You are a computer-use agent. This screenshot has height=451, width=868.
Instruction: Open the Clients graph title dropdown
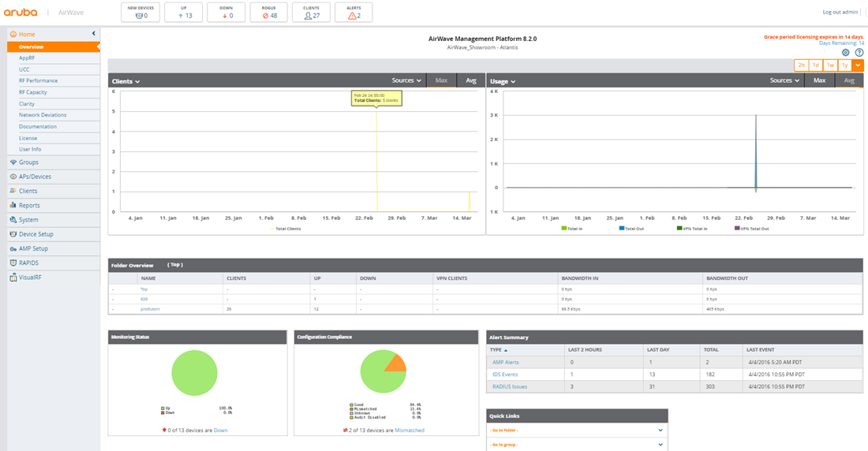[125, 81]
